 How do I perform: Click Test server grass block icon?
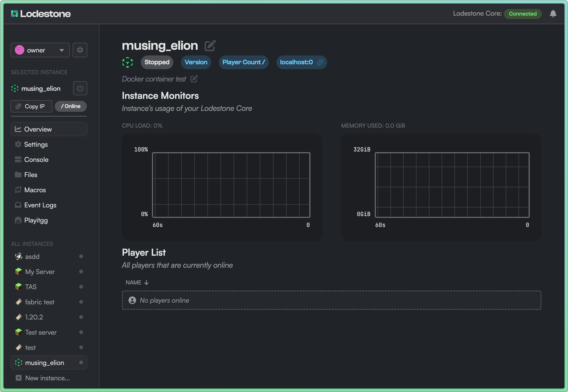pyautogui.click(x=18, y=332)
